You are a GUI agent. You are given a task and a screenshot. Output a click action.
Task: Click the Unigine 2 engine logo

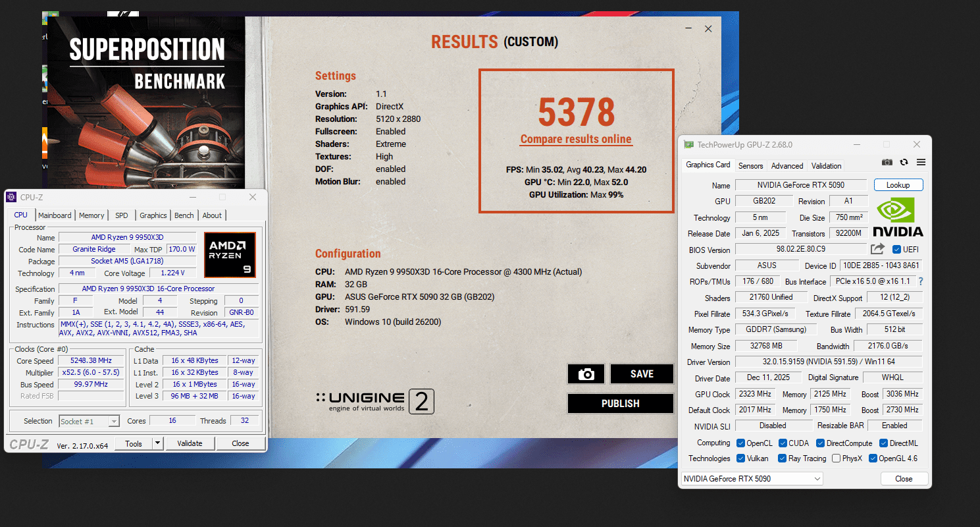[x=374, y=401]
